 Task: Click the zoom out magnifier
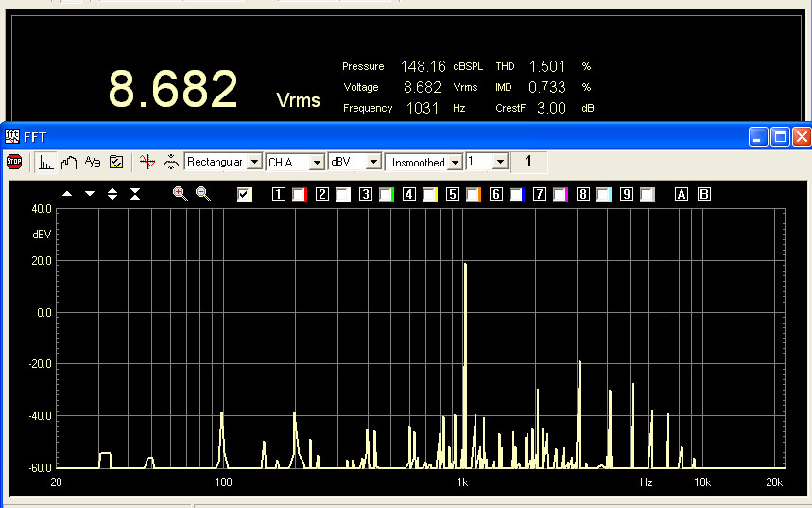[x=202, y=194]
